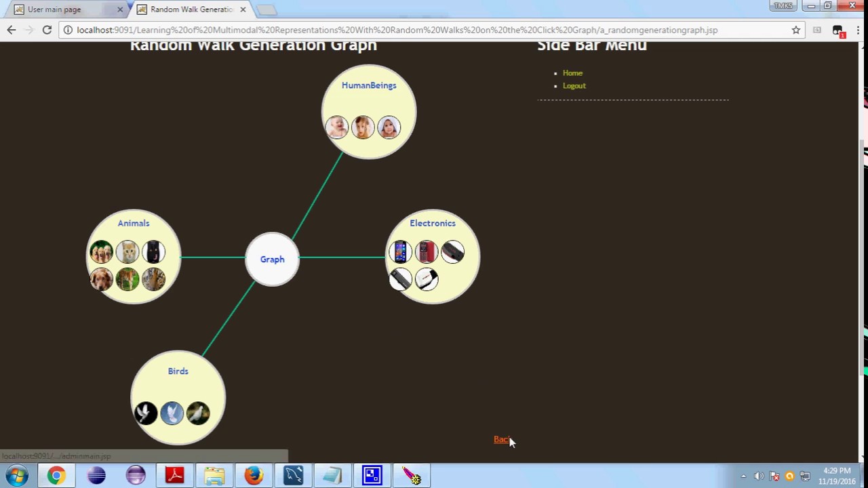This screenshot has height=488, width=868.
Task: Open a new browser tab
Action: (x=267, y=10)
